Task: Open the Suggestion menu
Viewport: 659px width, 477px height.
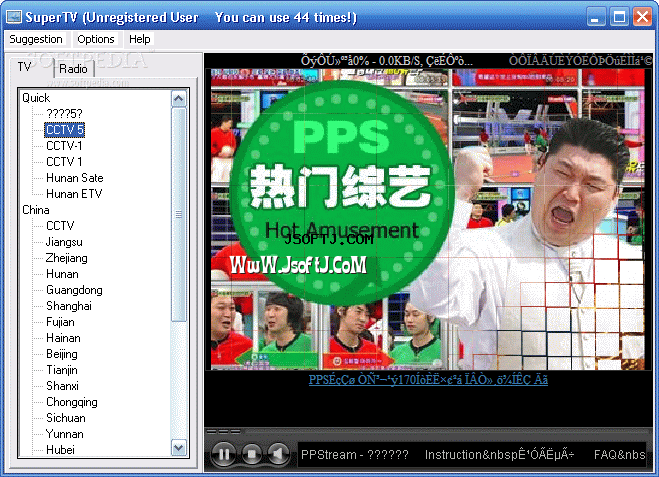Action: click(x=36, y=39)
